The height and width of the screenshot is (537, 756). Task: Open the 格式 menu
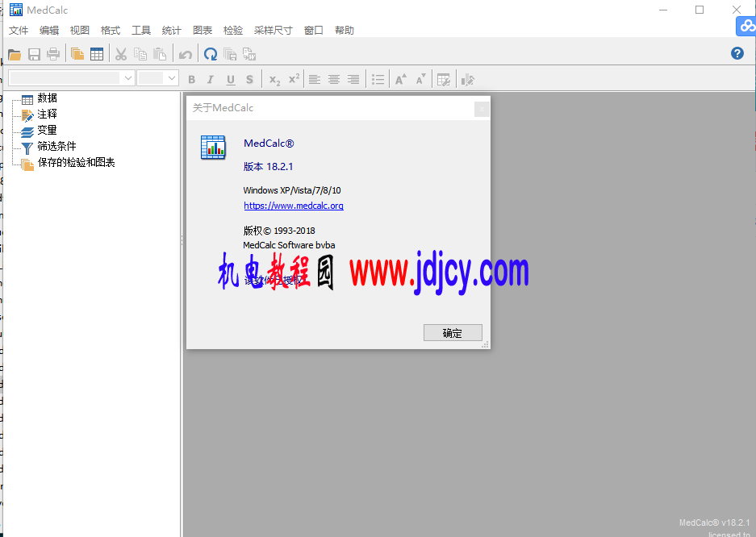(111, 31)
